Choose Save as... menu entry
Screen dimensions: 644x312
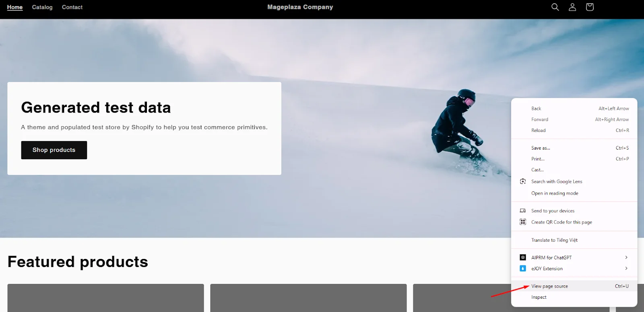click(x=541, y=148)
